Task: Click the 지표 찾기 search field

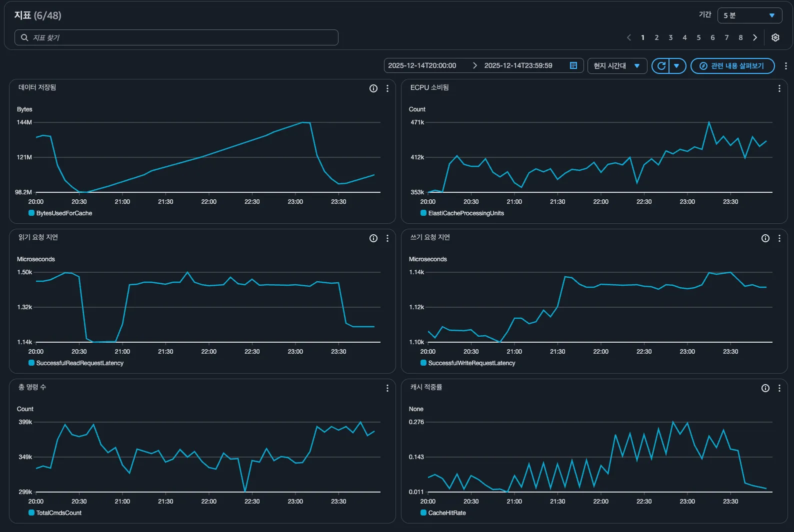Action: [176, 37]
